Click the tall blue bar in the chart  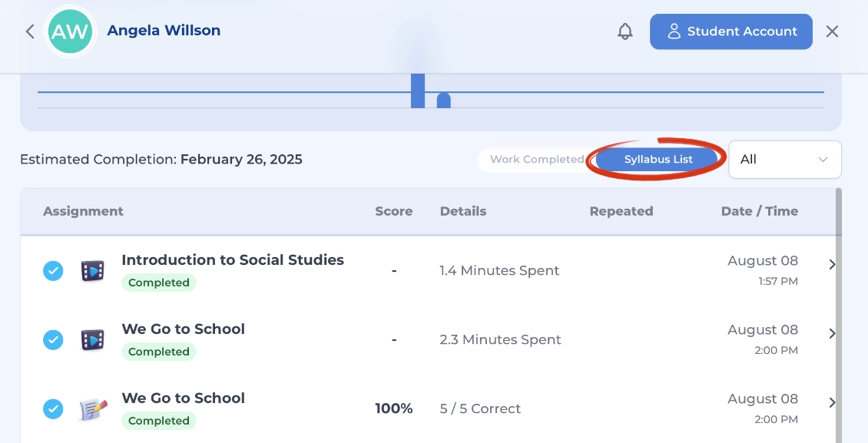[418, 91]
